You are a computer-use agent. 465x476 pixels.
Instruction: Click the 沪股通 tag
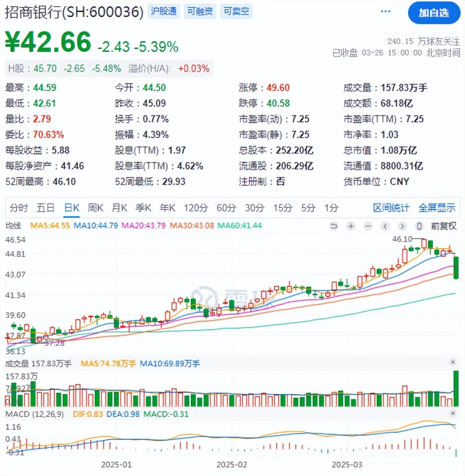pyautogui.click(x=164, y=11)
